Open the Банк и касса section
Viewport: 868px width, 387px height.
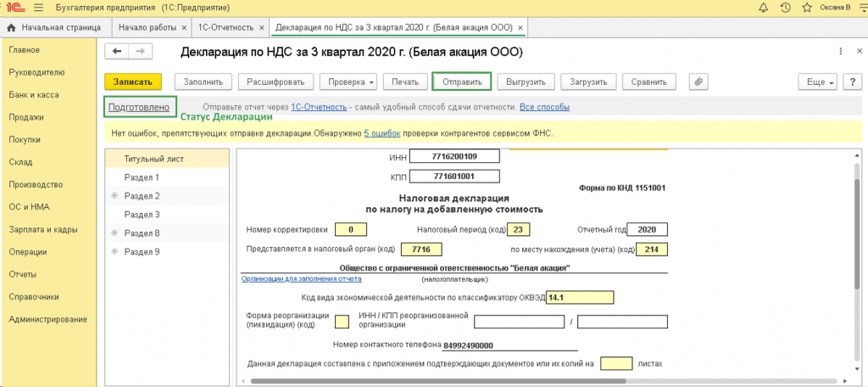point(34,95)
